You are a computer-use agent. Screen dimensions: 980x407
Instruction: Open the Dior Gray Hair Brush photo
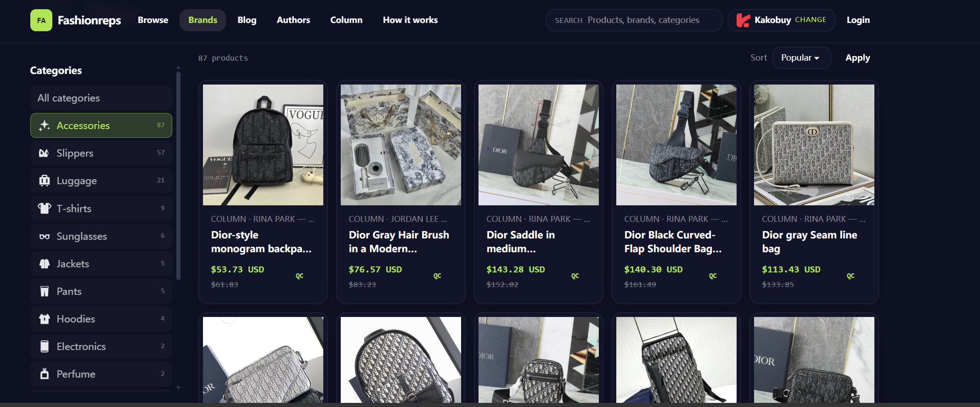click(x=401, y=145)
